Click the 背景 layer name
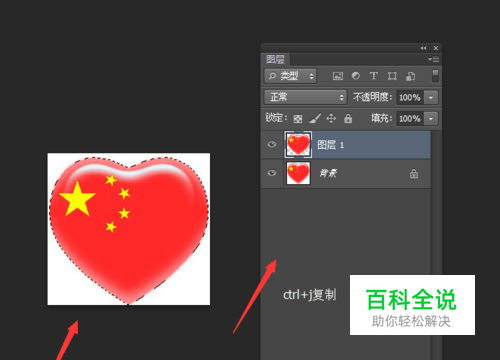The width and height of the screenshot is (500, 360). (328, 173)
